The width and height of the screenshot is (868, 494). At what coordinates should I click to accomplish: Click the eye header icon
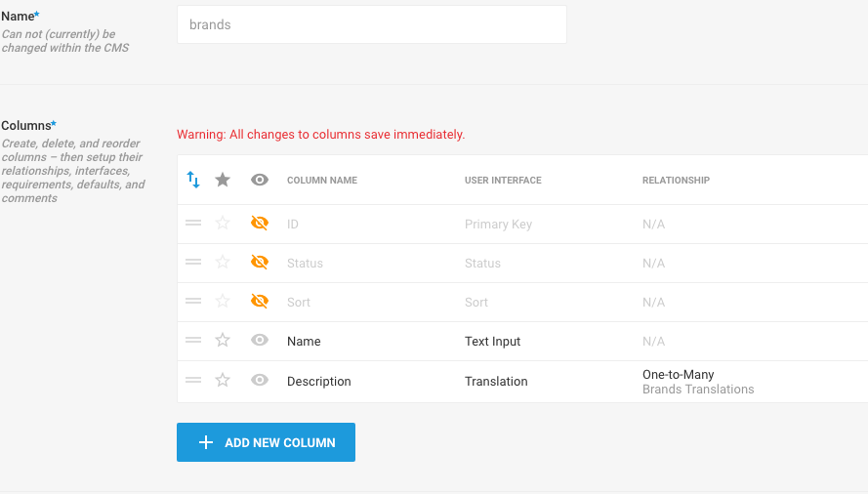pos(260,180)
